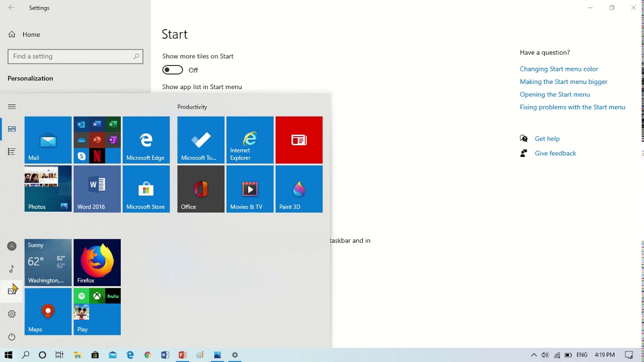
Task: Open the Photos tile
Action: coord(48,189)
